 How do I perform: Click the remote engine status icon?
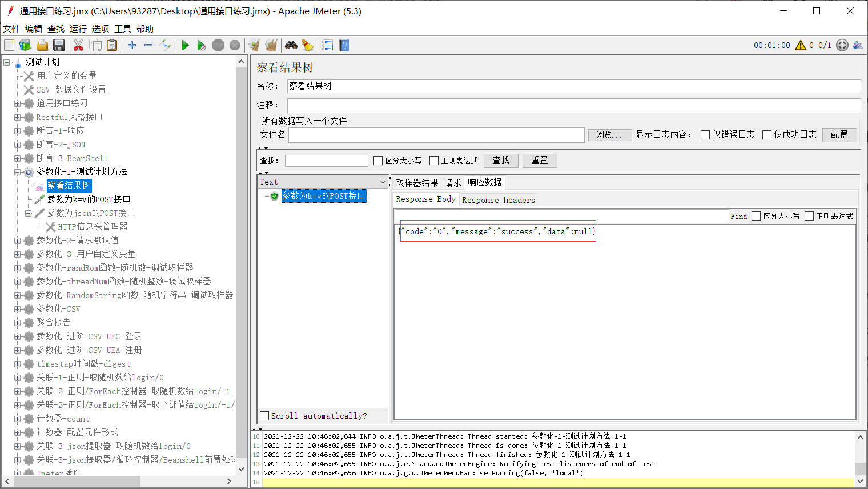(x=842, y=45)
